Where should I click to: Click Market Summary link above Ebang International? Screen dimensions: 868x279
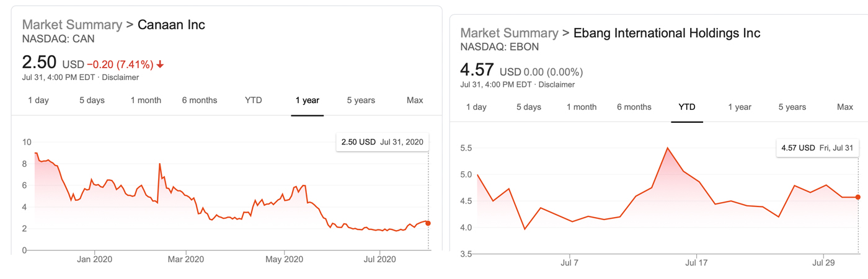point(510,33)
